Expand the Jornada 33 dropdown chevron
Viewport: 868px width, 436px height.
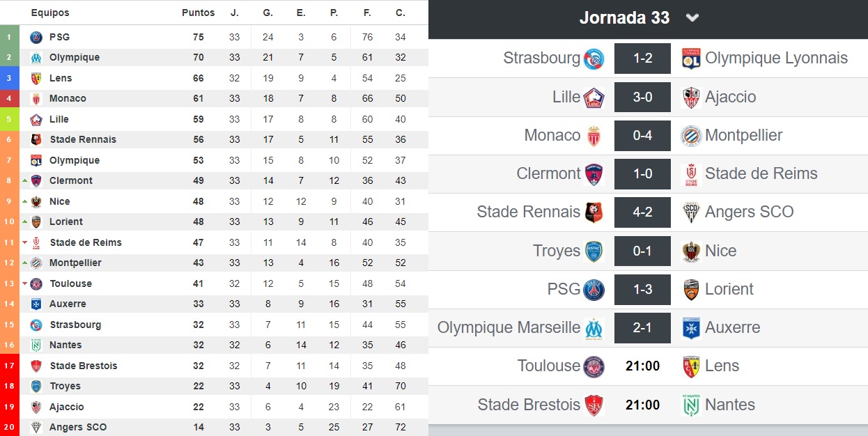coord(692,18)
